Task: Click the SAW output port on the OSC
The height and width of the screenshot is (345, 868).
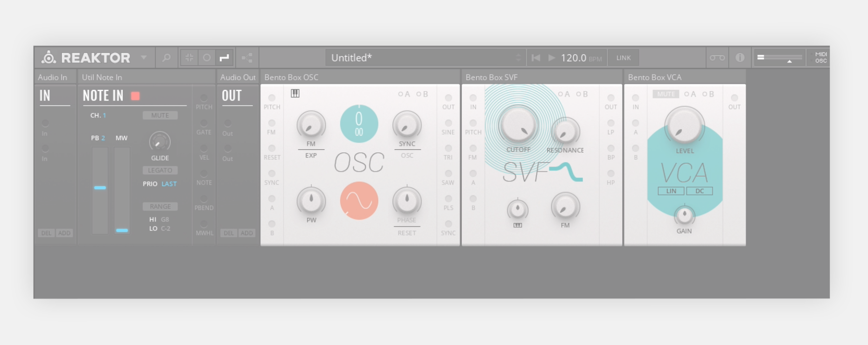Action: point(448,173)
